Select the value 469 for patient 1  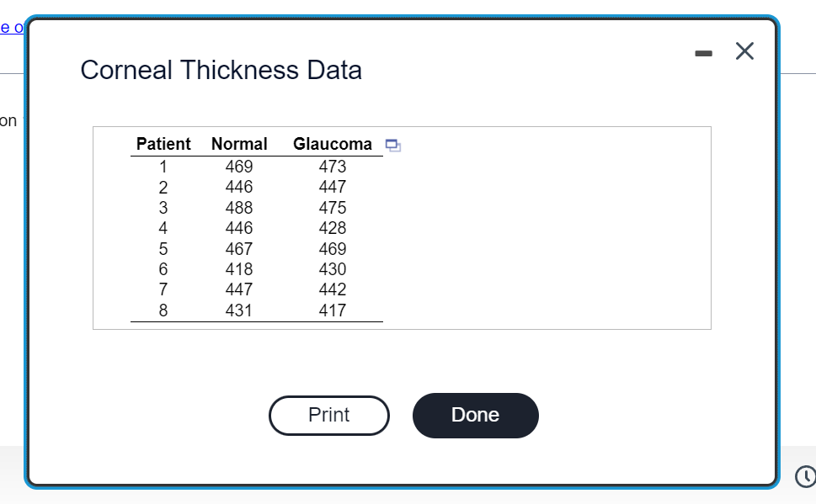[x=239, y=167]
